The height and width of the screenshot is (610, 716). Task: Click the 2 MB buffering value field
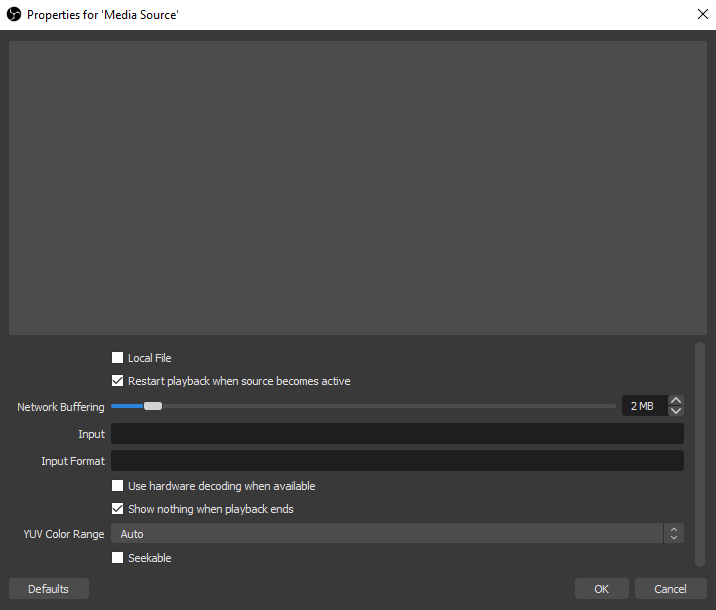tap(643, 406)
